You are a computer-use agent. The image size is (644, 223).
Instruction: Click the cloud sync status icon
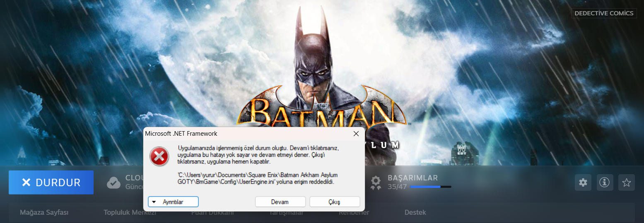(113, 183)
